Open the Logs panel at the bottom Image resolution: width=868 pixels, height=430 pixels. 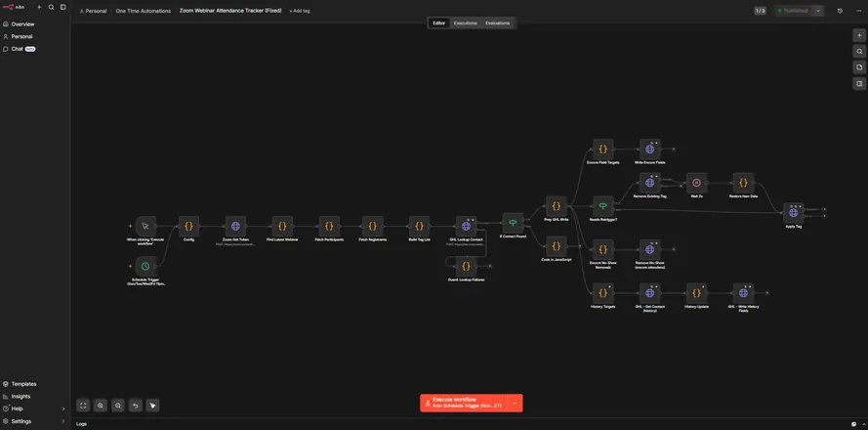tap(81, 424)
